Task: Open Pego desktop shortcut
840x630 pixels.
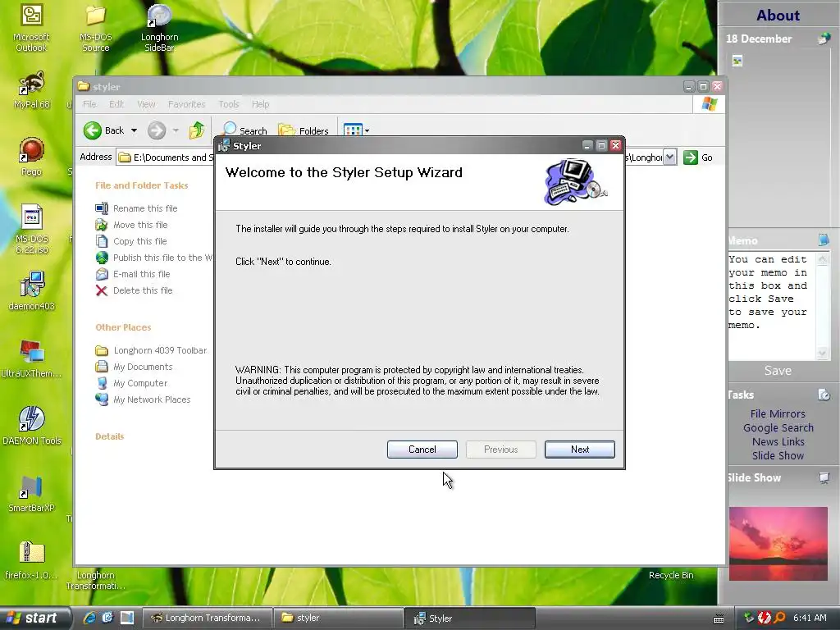Action: pos(32,157)
